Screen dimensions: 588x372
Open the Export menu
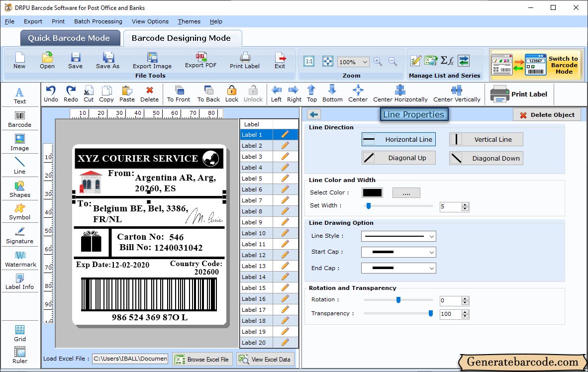click(x=33, y=21)
